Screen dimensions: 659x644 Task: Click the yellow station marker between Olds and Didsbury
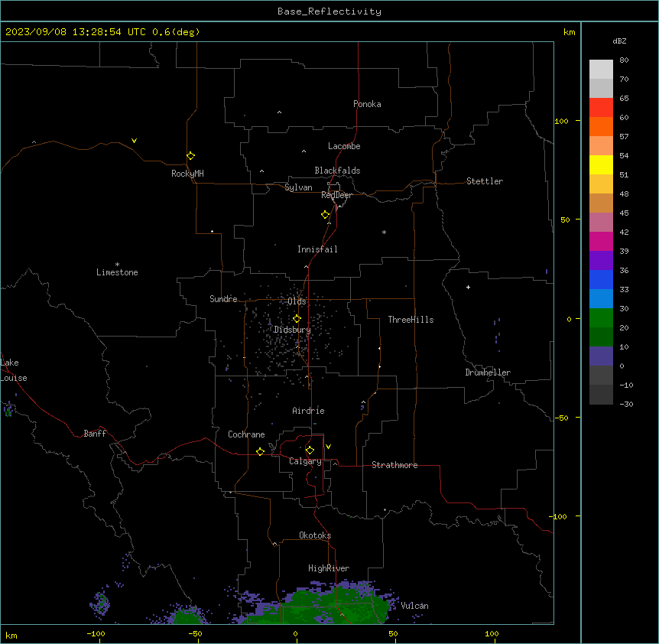coord(297,319)
